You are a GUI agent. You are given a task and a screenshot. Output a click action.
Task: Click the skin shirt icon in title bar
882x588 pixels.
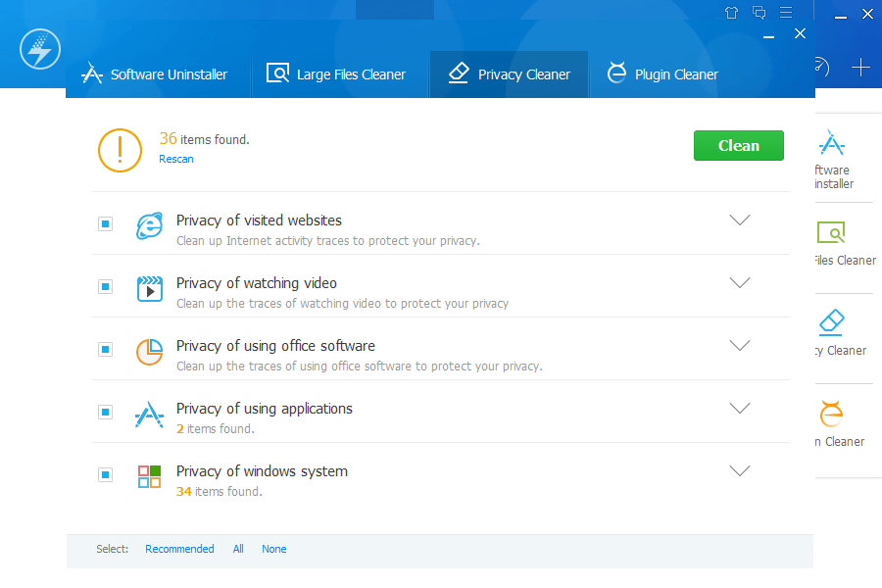(731, 13)
